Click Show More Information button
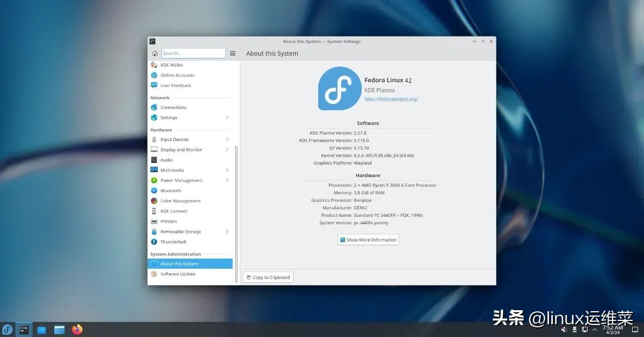 click(368, 240)
